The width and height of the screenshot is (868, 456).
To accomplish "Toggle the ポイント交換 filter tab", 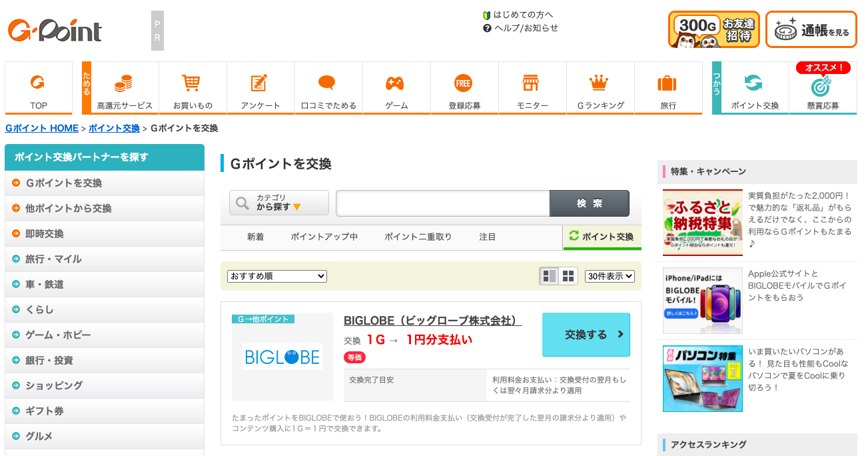I will tap(602, 237).
